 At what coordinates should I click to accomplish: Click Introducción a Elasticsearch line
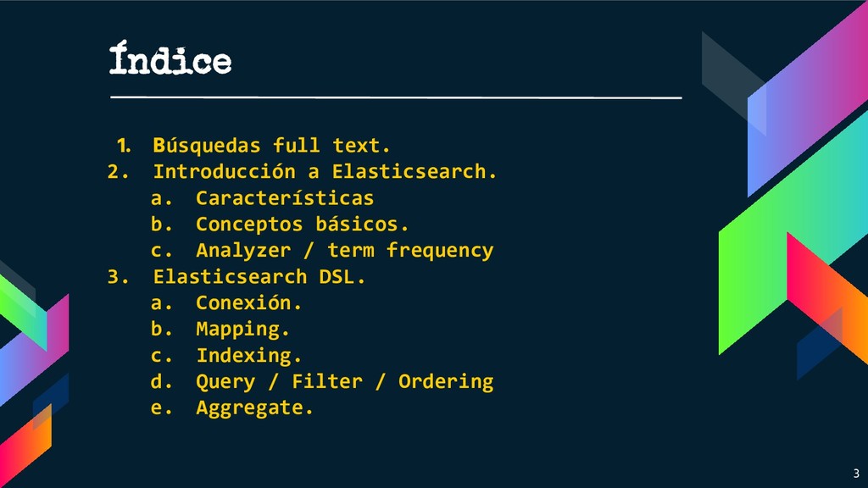tap(325, 171)
